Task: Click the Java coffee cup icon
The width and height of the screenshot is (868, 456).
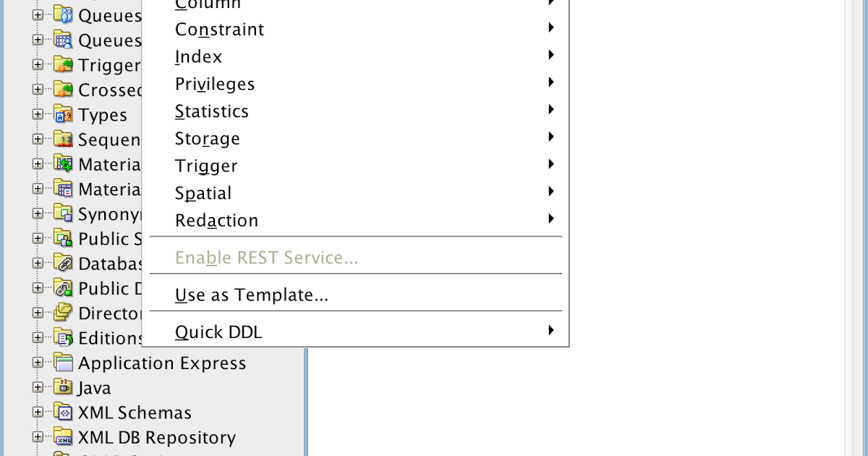Action: [64, 388]
